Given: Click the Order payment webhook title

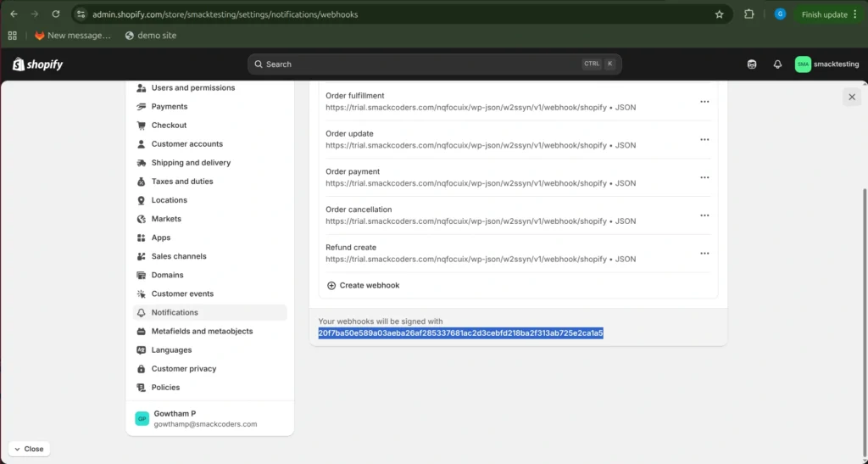Looking at the screenshot, I should (x=353, y=171).
